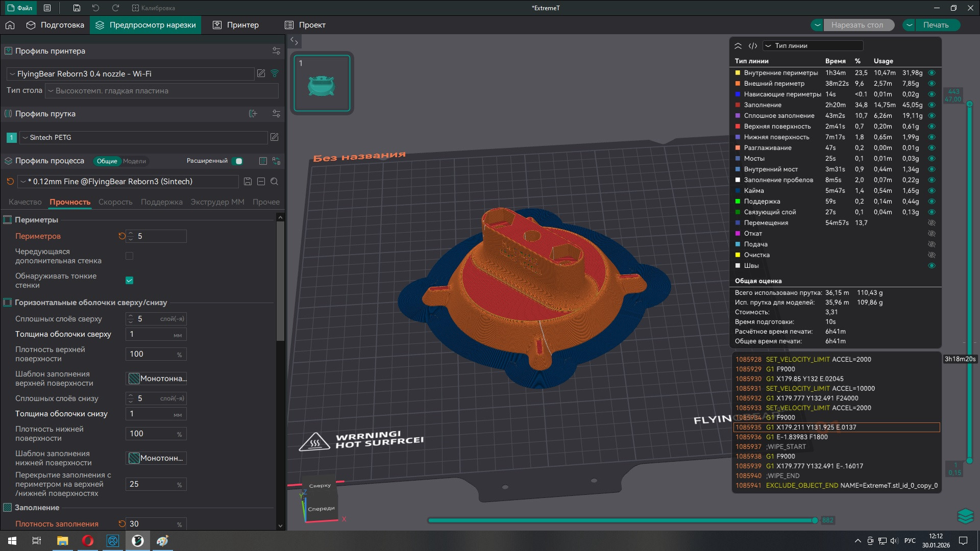Open the Тип линии view dropdown
This screenshot has height=551, width=980.
(813, 46)
